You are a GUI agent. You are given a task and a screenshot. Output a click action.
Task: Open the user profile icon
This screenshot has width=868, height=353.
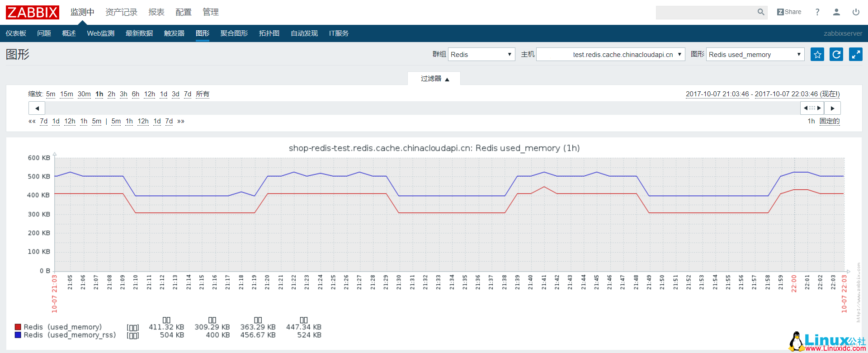[x=836, y=12]
